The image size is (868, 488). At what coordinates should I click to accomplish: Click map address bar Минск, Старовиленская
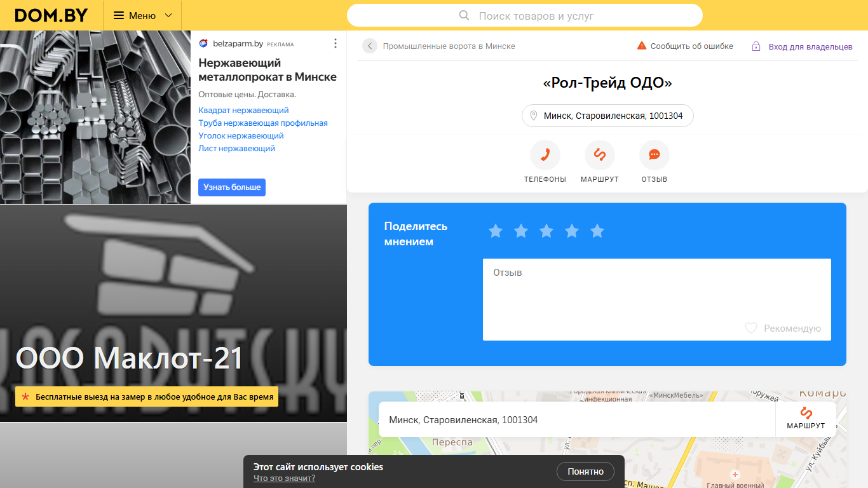(577, 419)
